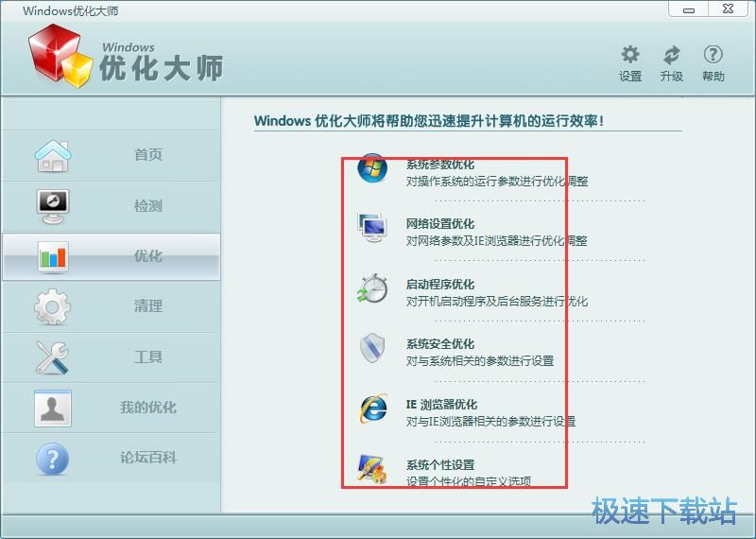Minimize the Windows优化大师 window
756x539 pixels.
pos(690,9)
